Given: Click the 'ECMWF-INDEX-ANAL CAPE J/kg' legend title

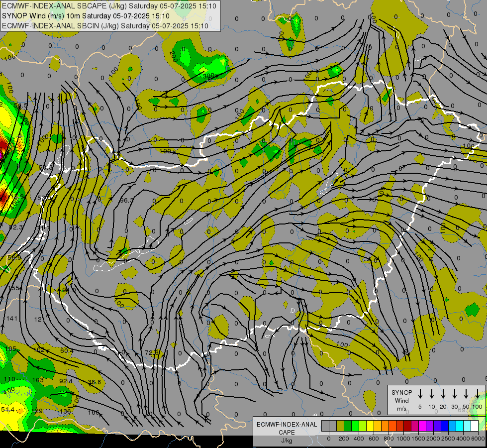Looking at the screenshot, I should [287, 433].
